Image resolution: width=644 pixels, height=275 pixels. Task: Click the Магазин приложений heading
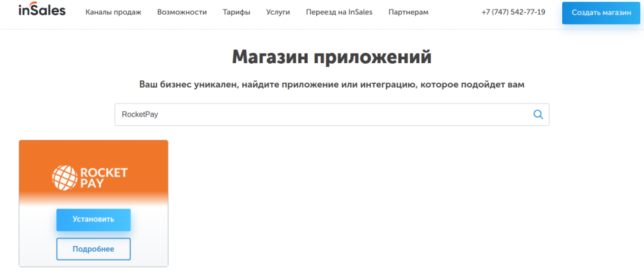332,57
